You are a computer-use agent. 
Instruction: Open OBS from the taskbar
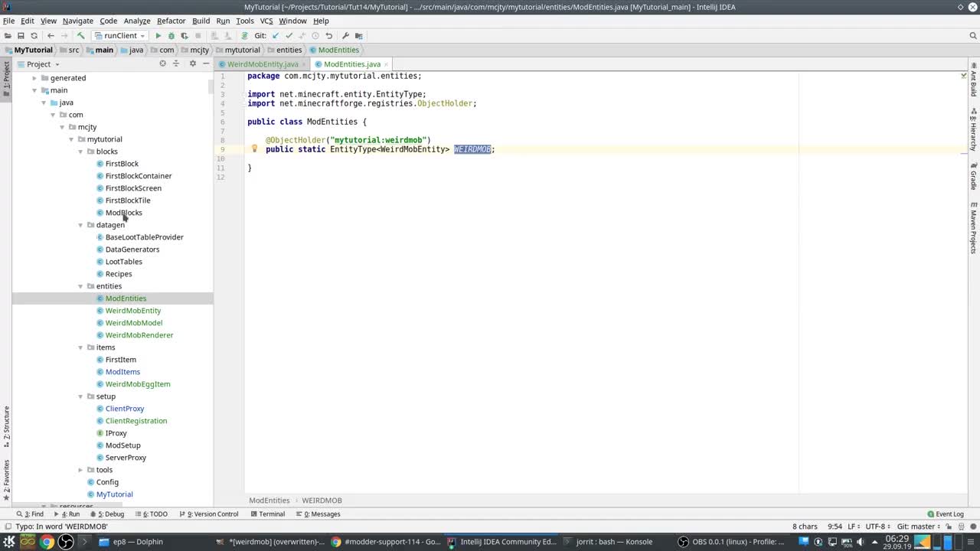coord(731,542)
